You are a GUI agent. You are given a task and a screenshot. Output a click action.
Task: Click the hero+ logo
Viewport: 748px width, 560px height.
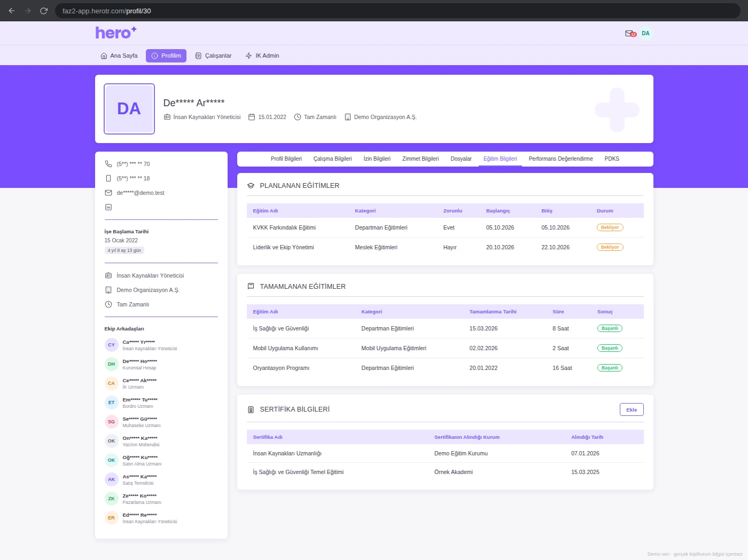click(x=116, y=33)
